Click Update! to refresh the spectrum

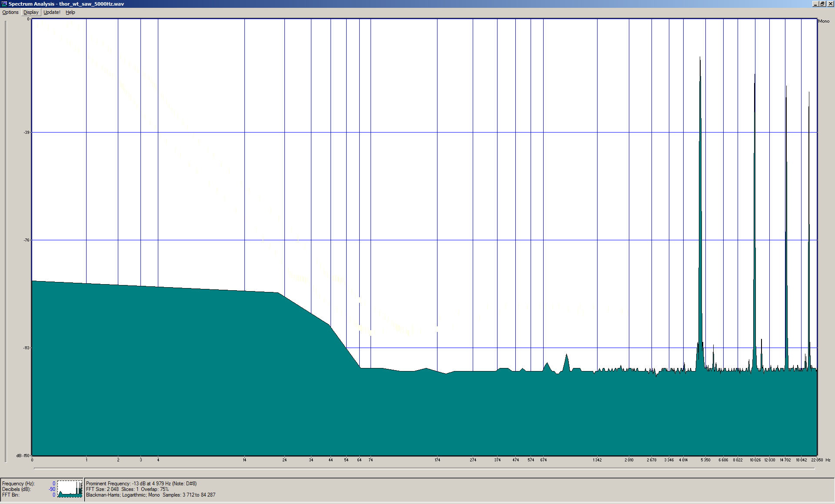coord(52,12)
